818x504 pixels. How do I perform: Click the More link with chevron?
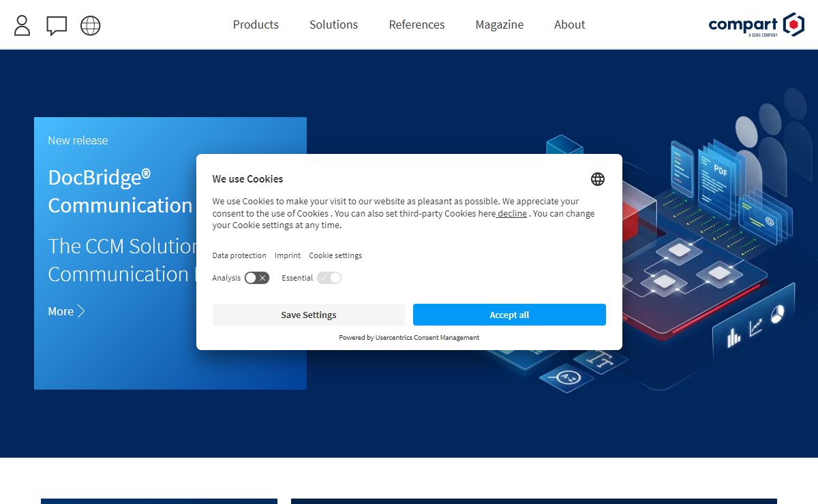66,311
